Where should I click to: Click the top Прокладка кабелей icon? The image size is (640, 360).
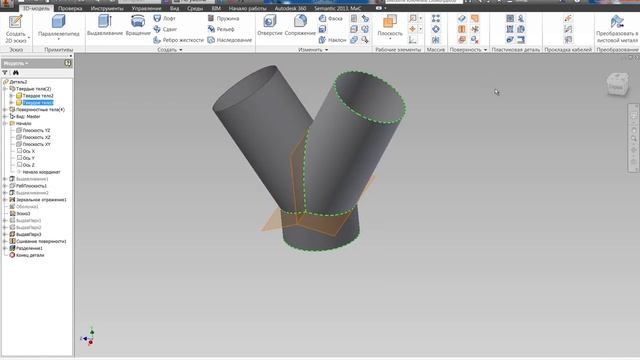(568, 18)
